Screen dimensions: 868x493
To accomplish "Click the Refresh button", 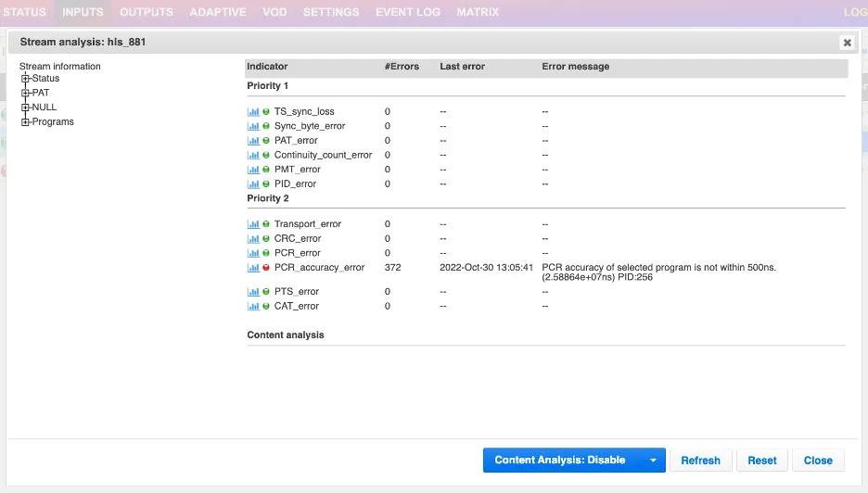I will point(701,461).
